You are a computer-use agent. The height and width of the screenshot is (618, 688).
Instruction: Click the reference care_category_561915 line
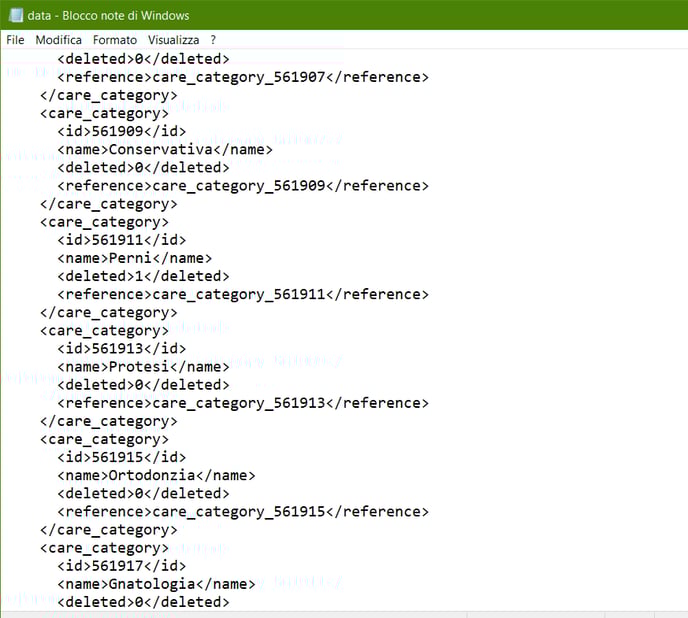tap(243, 512)
